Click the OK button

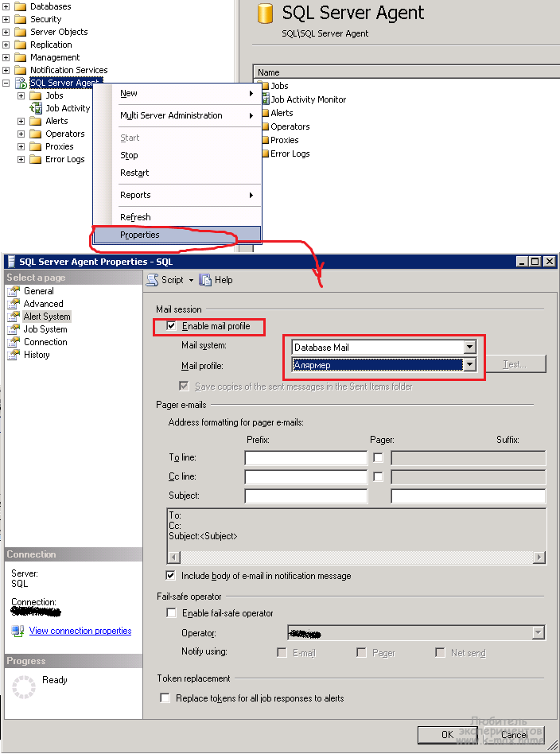pyautogui.click(x=447, y=734)
